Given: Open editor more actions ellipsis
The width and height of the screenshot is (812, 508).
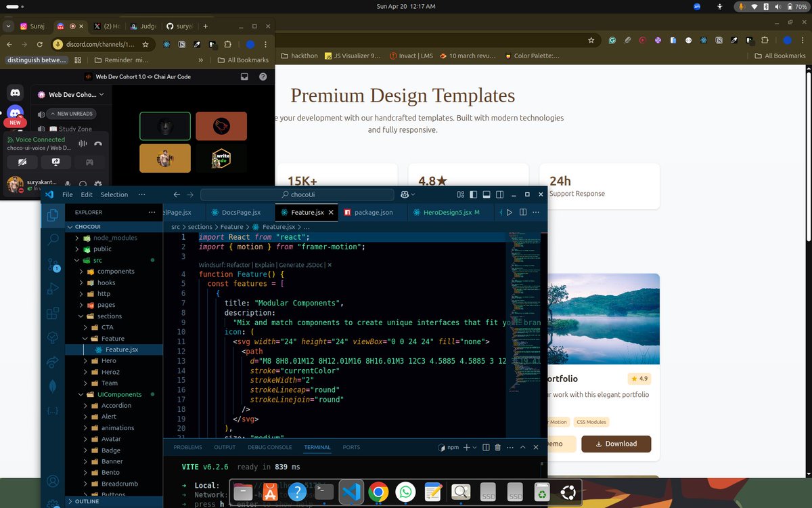Looking at the screenshot, I should pyautogui.click(x=537, y=212).
